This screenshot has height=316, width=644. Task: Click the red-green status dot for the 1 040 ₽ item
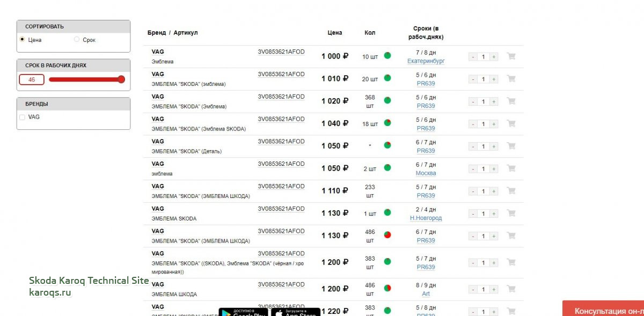click(387, 123)
